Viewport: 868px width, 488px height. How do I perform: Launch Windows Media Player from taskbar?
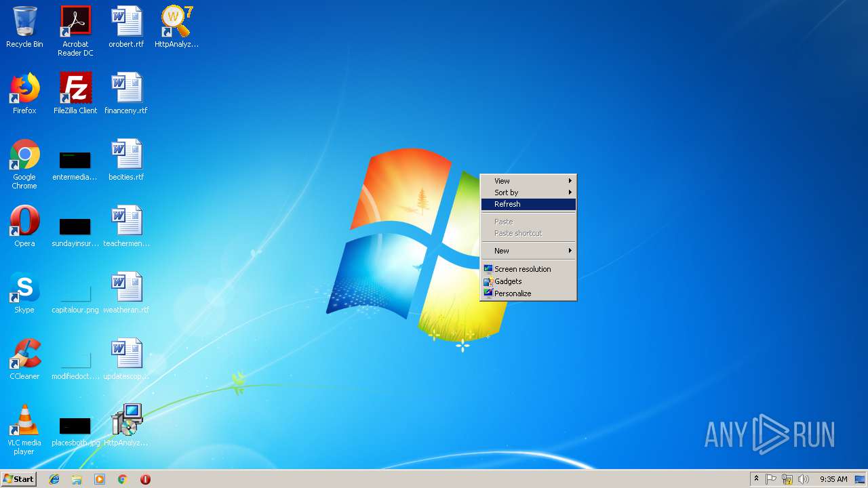100,479
